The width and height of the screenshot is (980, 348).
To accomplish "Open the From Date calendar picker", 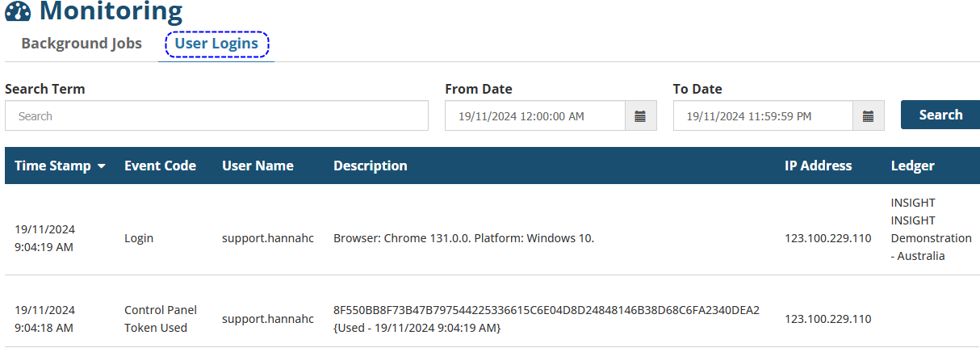I will (x=640, y=116).
